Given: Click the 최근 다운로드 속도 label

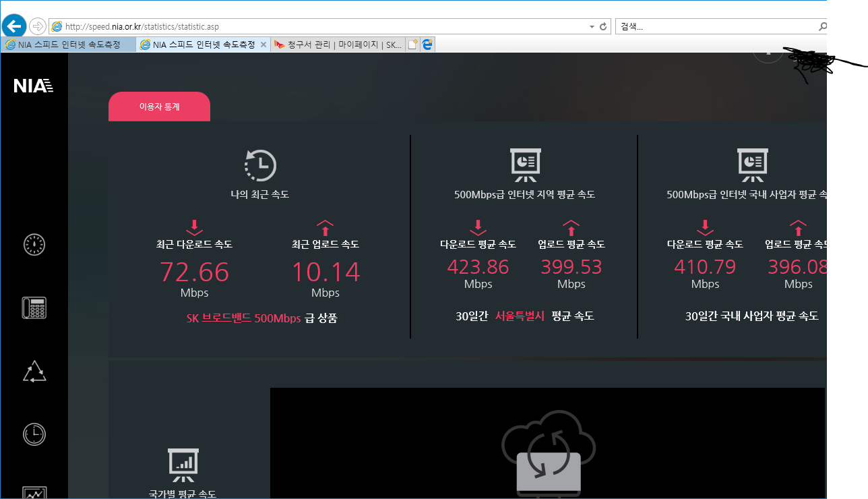Looking at the screenshot, I should (x=194, y=244).
